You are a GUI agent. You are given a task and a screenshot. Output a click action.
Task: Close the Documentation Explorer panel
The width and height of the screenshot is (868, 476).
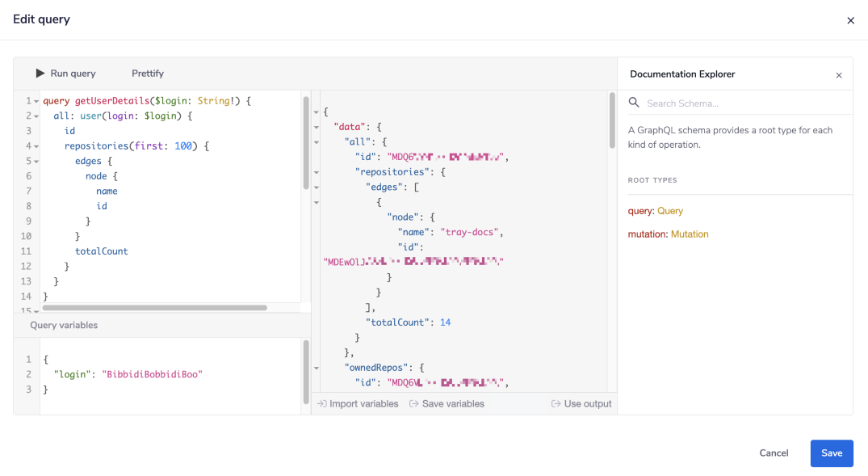pyautogui.click(x=839, y=74)
